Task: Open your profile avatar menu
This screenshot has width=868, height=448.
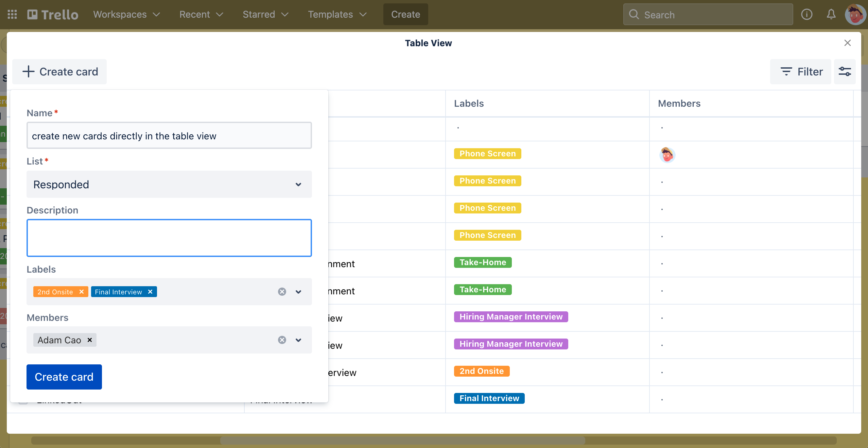Action: pos(855,14)
